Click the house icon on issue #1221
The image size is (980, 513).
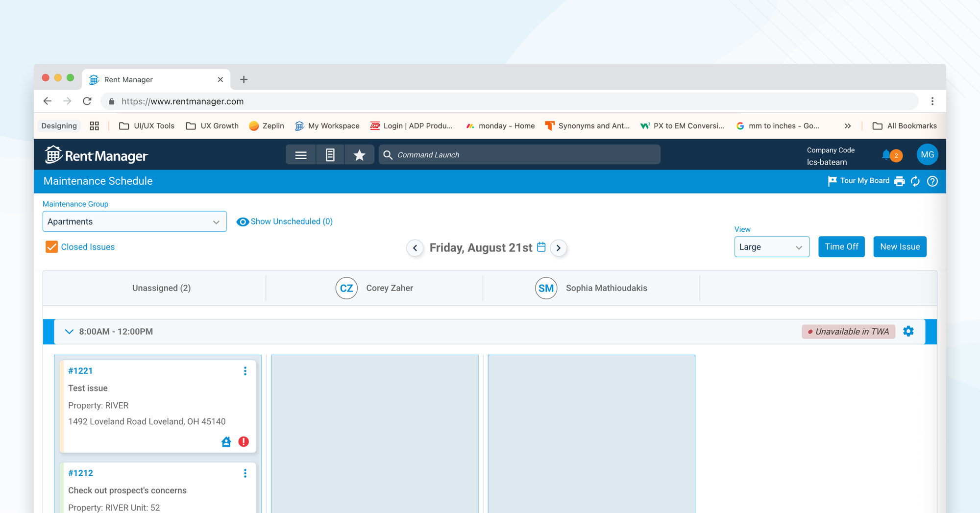[x=226, y=442]
